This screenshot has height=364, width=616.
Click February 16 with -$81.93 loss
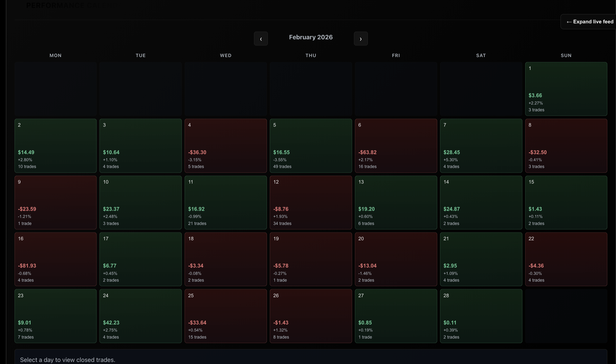coord(55,259)
